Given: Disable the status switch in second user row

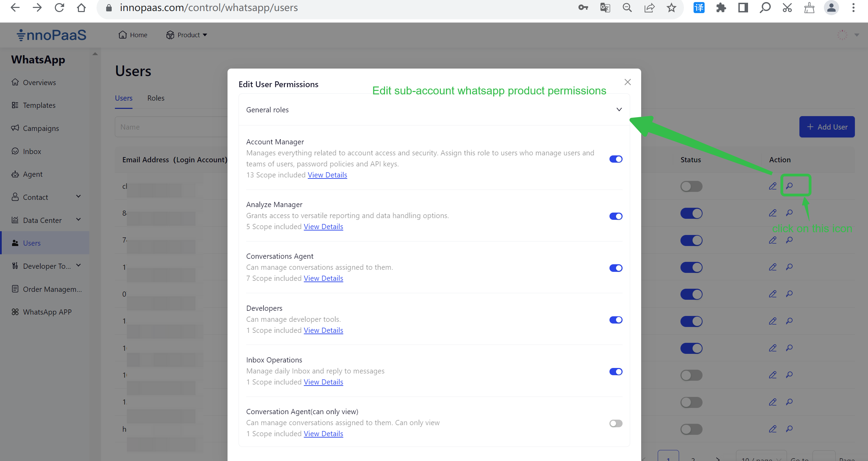Looking at the screenshot, I should point(691,213).
